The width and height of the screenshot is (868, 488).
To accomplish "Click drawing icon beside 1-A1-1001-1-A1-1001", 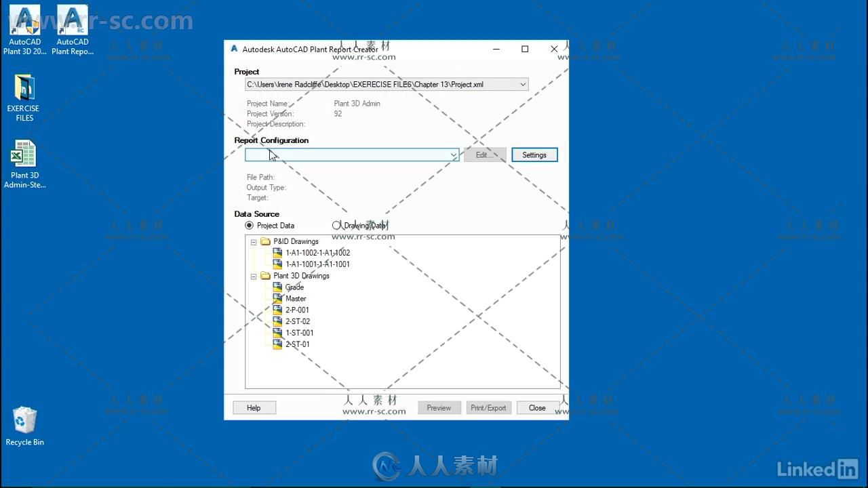I will [x=277, y=264].
